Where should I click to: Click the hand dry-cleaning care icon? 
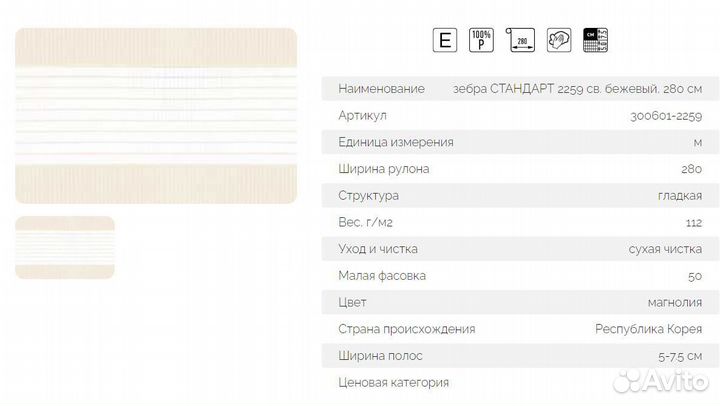[x=559, y=40]
